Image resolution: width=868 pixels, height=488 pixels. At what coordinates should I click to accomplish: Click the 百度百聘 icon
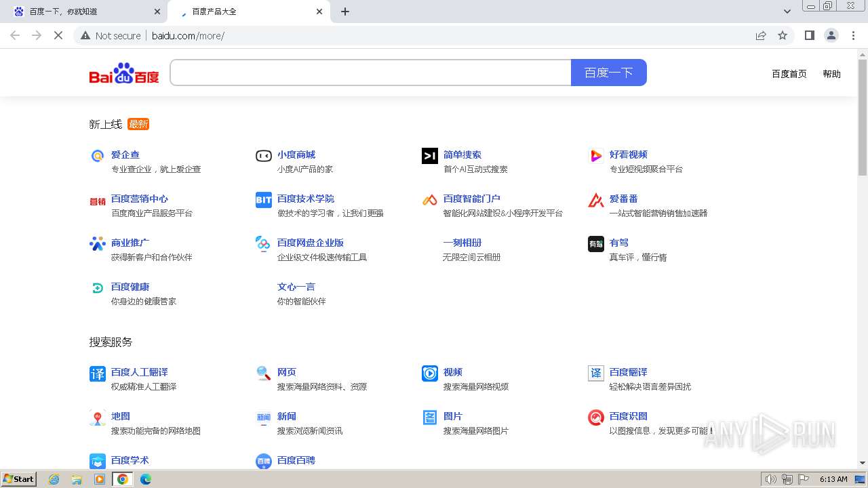(264, 461)
